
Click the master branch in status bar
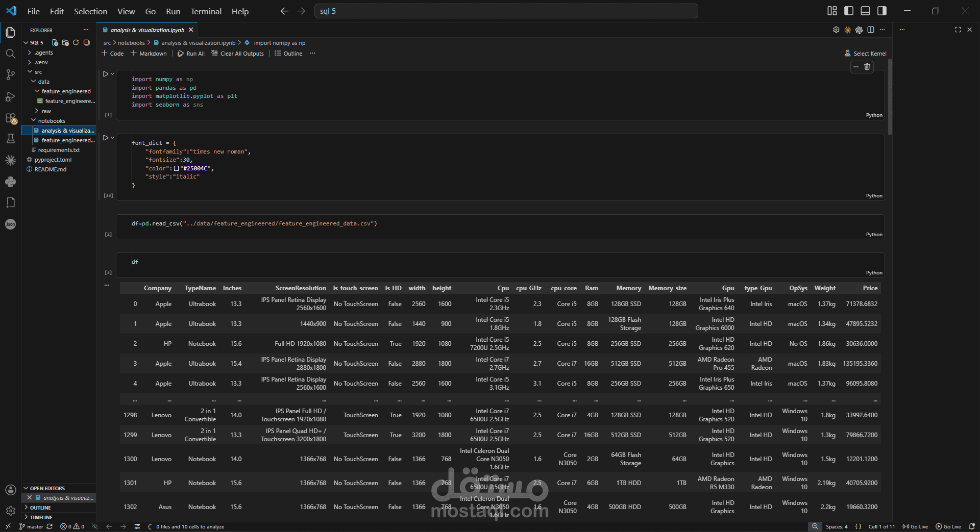[31, 526]
